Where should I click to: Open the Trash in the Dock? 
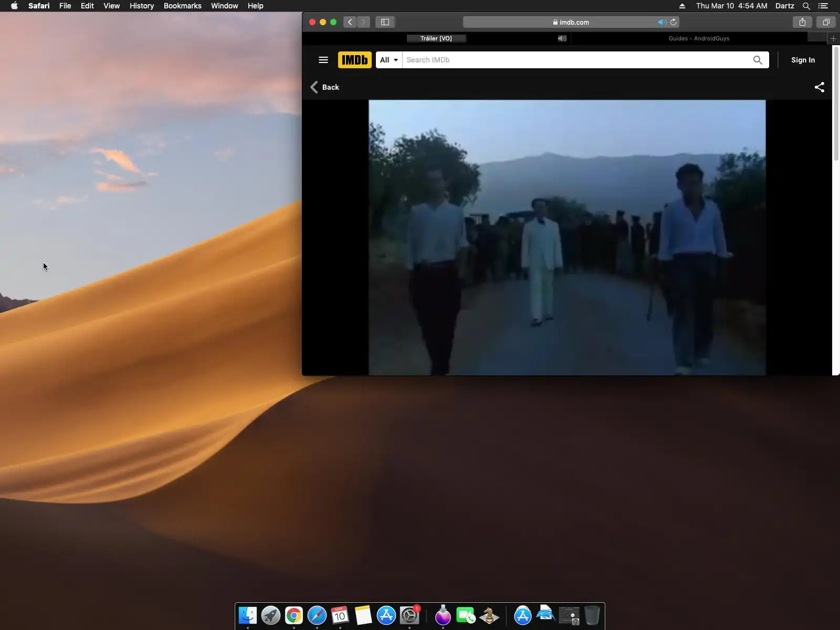click(592, 615)
